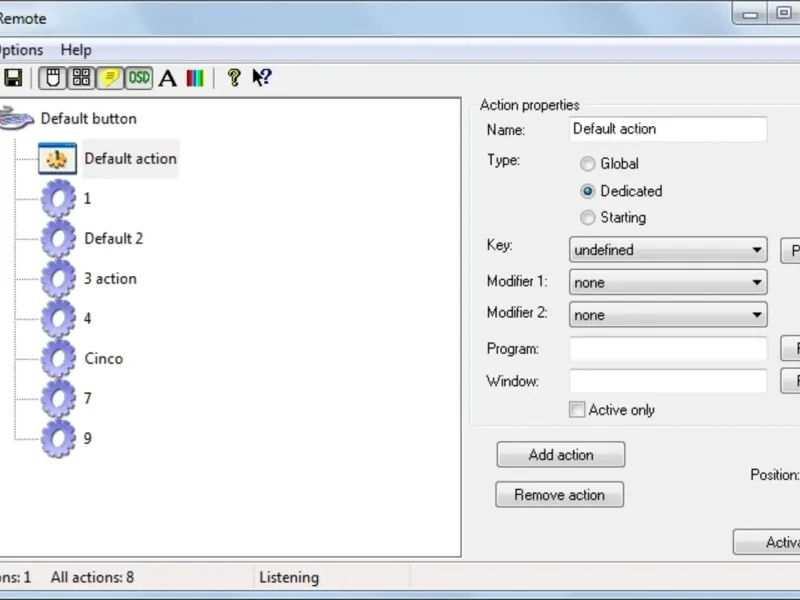The image size is (800, 600).
Task: Click the save floppy disk icon
Action: [13, 78]
